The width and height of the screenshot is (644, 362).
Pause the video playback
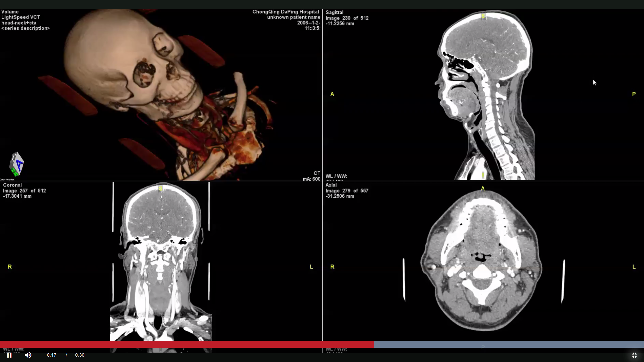(x=9, y=355)
